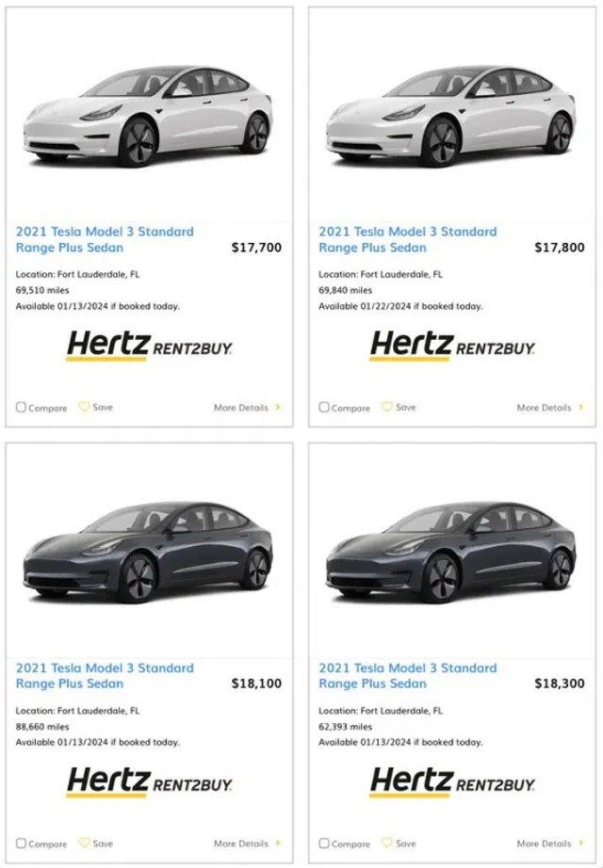Click the Save heart icon on the $17,700 Tesla
Viewport: 603px width, 868px height.
86,407
